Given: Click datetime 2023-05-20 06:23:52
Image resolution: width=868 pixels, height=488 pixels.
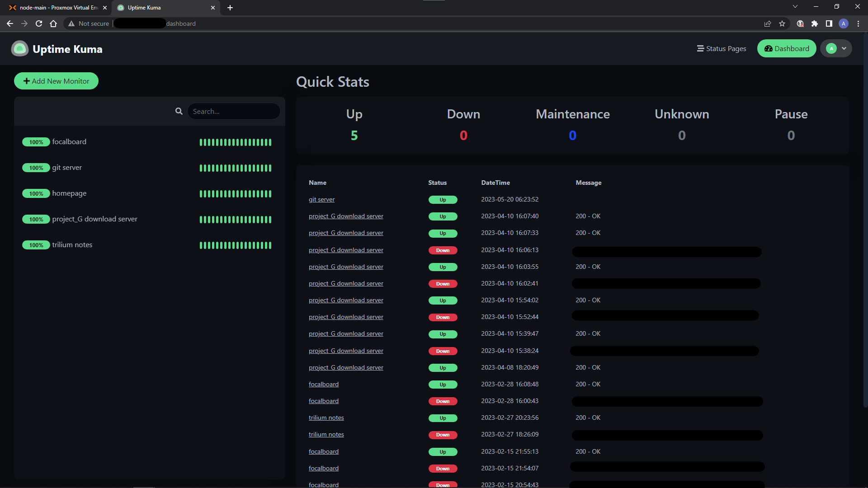Looking at the screenshot, I should coord(509,199).
